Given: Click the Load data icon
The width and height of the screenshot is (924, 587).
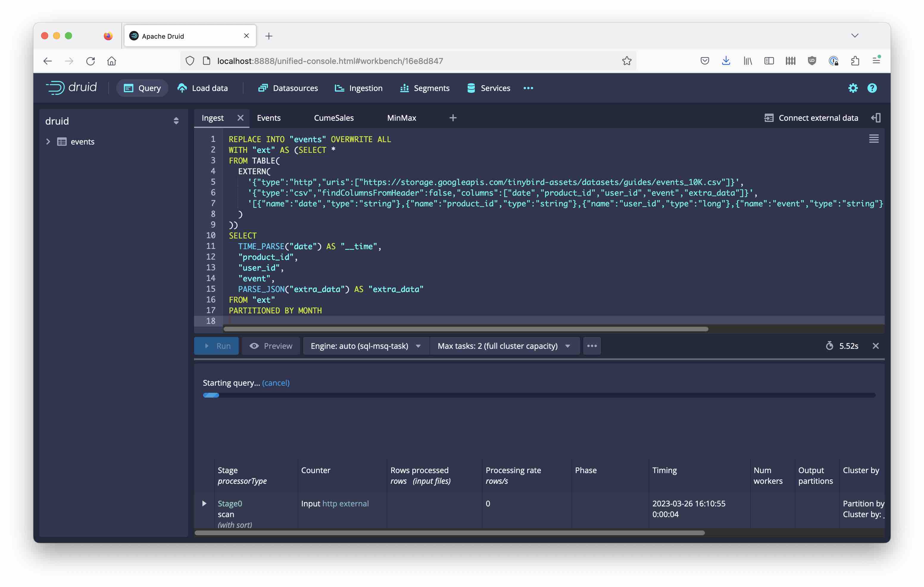Looking at the screenshot, I should tap(182, 87).
